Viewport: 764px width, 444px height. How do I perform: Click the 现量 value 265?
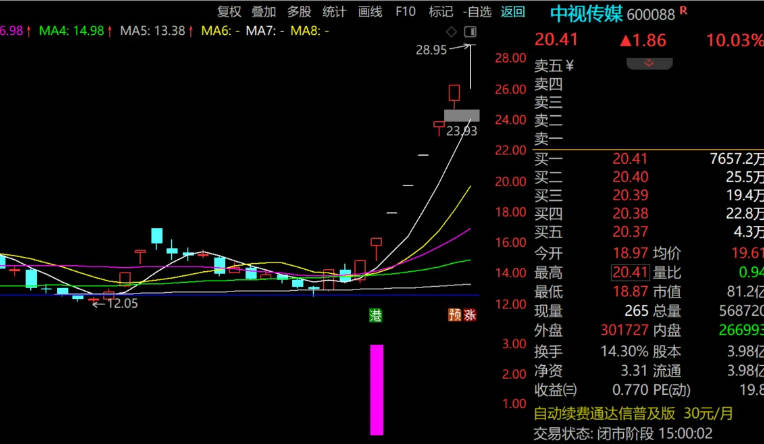[636, 311]
